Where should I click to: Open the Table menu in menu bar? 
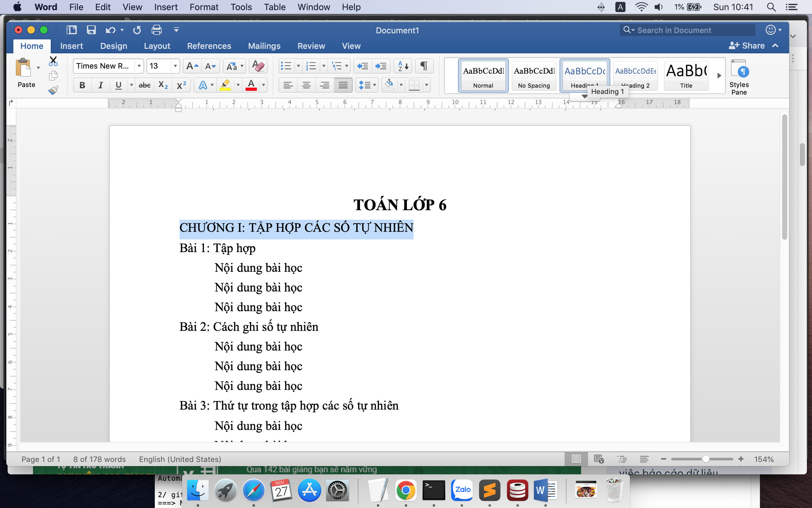pos(274,7)
